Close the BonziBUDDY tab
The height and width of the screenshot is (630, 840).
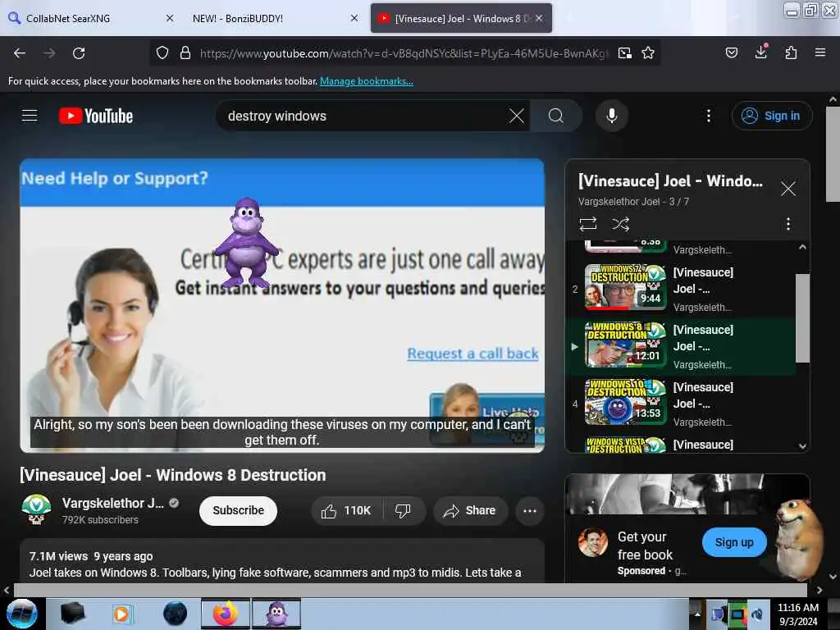coord(354,18)
